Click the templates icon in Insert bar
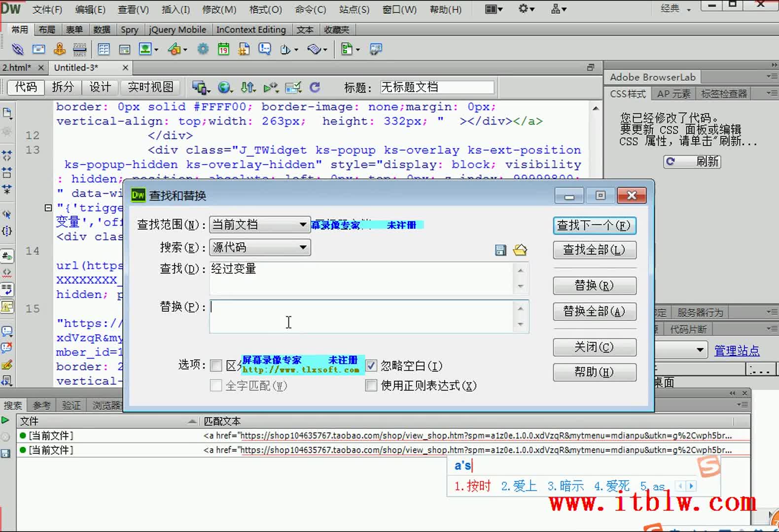Viewport: 779px width, 532px height. tap(347, 49)
